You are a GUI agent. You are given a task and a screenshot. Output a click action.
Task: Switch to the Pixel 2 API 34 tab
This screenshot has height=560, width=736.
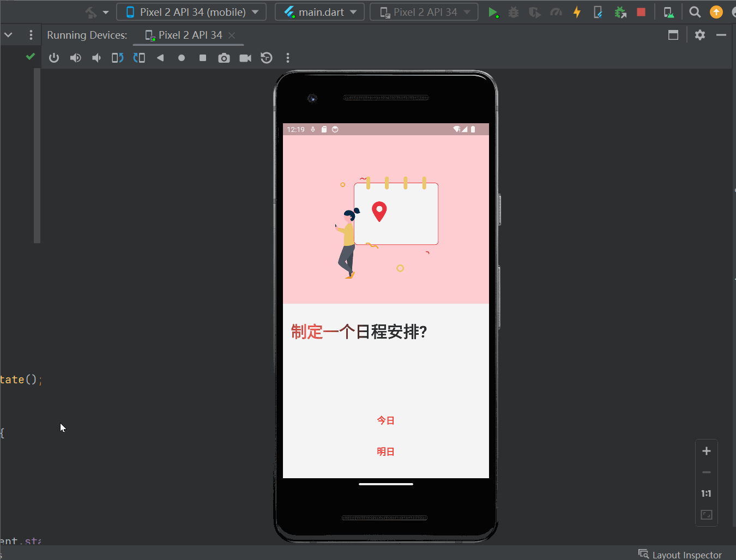(x=188, y=35)
